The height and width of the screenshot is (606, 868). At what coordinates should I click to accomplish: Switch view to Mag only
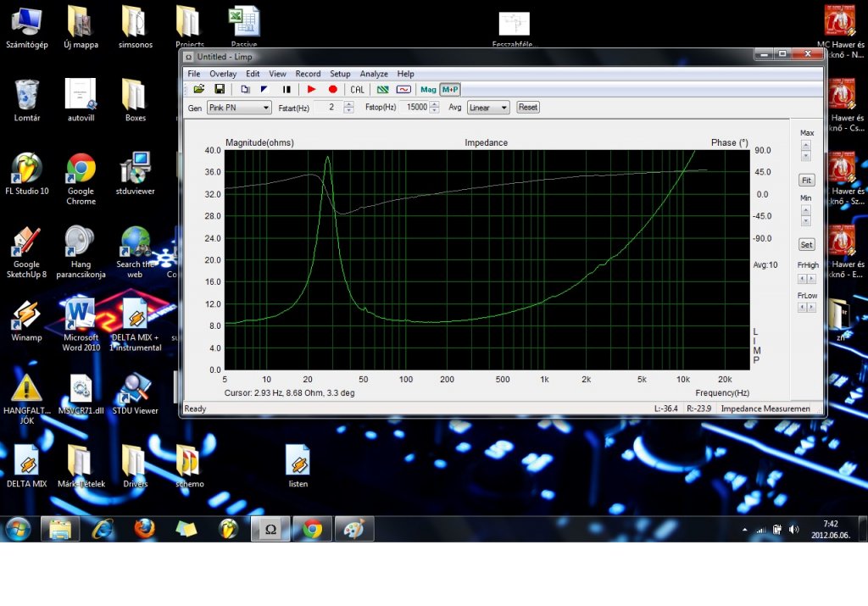click(x=428, y=89)
